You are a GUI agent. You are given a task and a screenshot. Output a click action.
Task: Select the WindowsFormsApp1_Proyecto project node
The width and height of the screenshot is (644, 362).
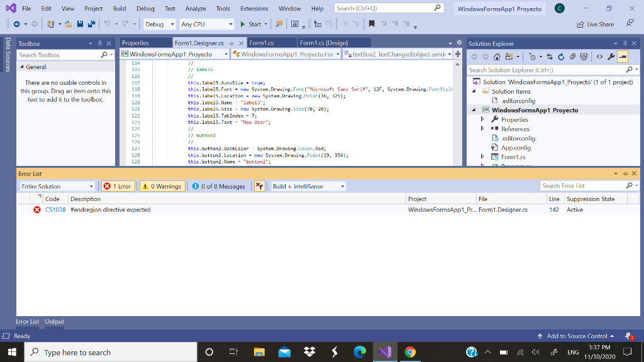(x=535, y=110)
